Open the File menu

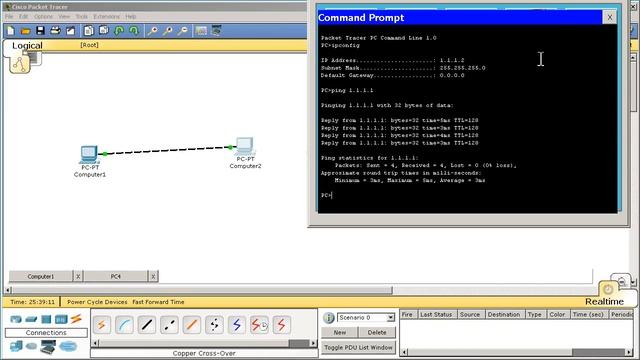pyautogui.click(x=9, y=16)
